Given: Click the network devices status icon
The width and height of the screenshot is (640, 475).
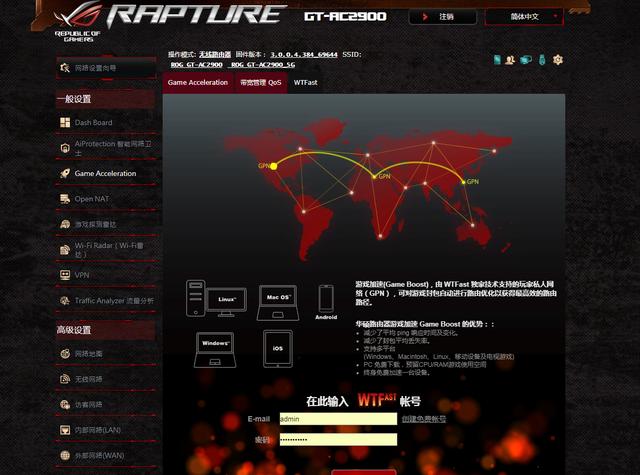Looking at the screenshot, I should 526,60.
